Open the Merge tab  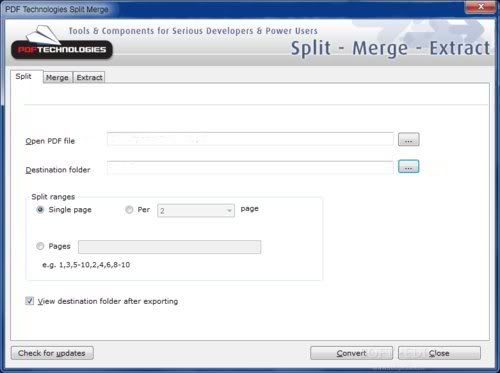[57, 78]
